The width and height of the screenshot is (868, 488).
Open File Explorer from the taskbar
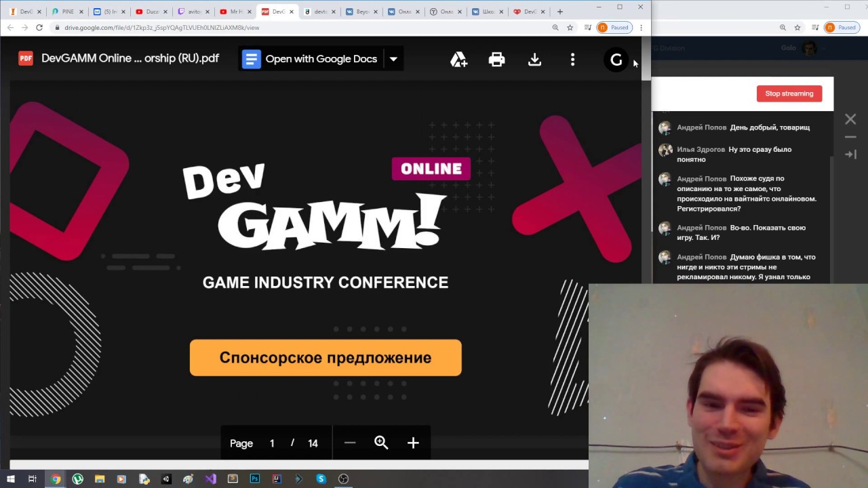100,479
